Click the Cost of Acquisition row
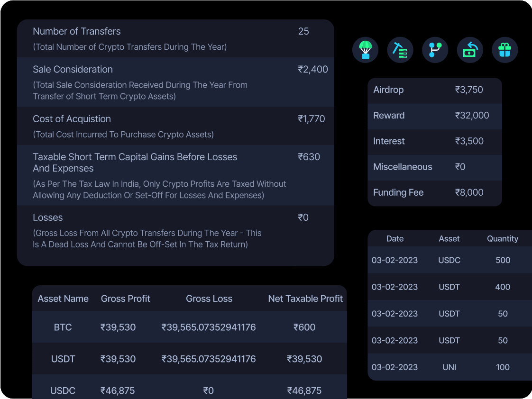The image size is (532, 399). (175, 126)
